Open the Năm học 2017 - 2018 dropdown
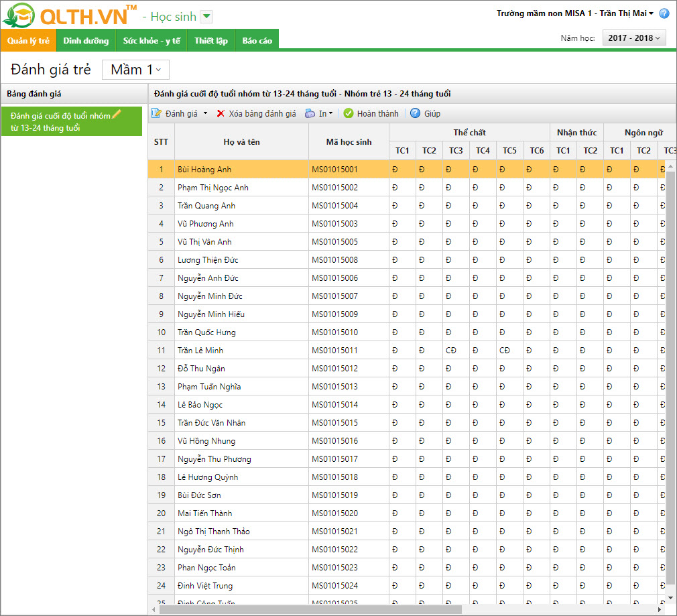Image resolution: width=677 pixels, height=616 pixels. coord(634,38)
